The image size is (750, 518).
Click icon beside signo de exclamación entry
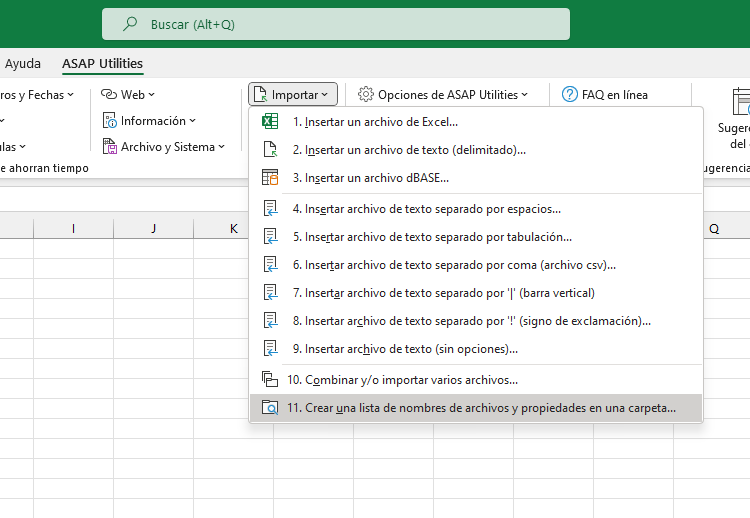pyautogui.click(x=270, y=320)
